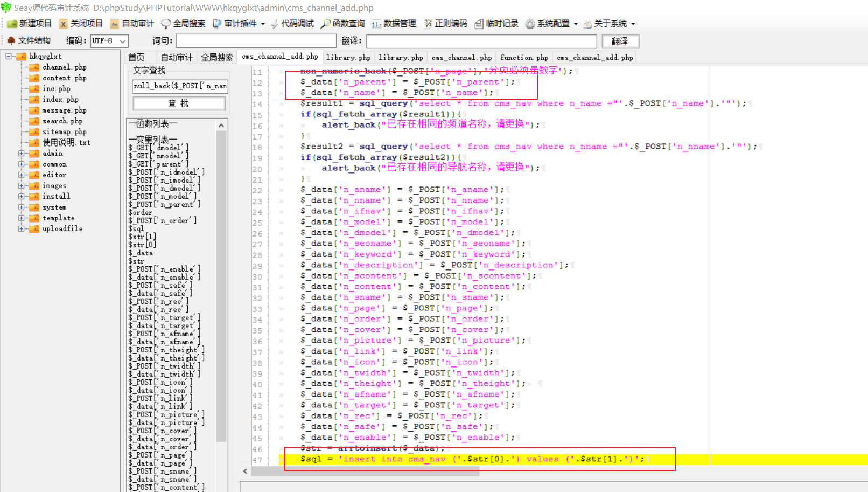The width and height of the screenshot is (868, 492).
Task: Select inc.php in the file tree
Action: coord(56,88)
